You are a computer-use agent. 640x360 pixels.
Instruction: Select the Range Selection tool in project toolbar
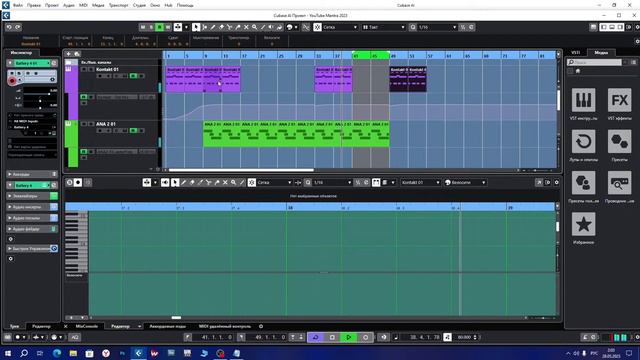click(204, 27)
